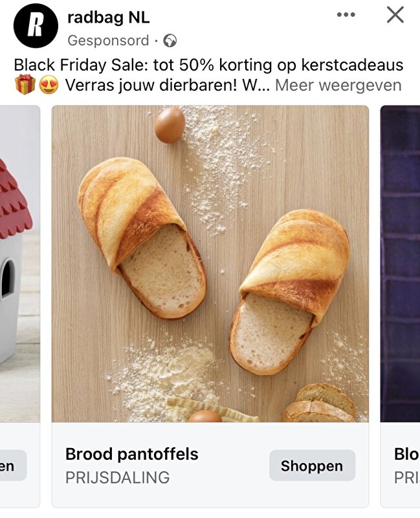
Task: Open the radbag NL page name
Action: [x=108, y=17]
